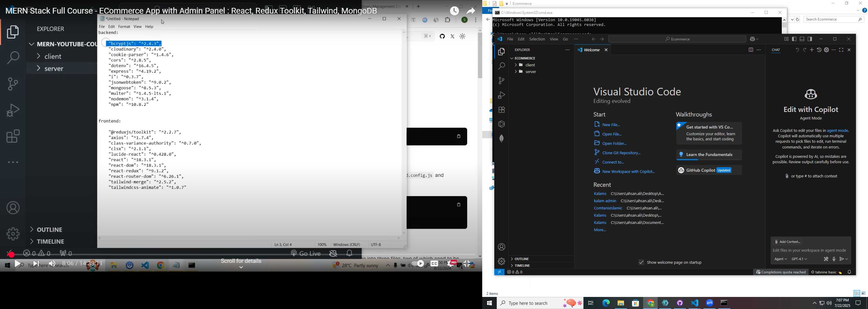Open Run and Debug in VS Code activity bar
This screenshot has height=309, width=868.
(x=502, y=95)
